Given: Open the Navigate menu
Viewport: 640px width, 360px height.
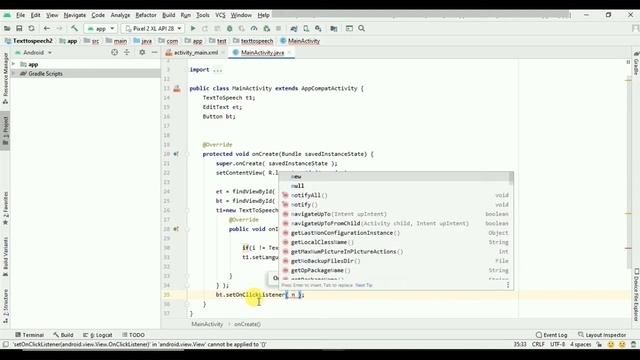Looking at the screenshot, I should (75, 15).
